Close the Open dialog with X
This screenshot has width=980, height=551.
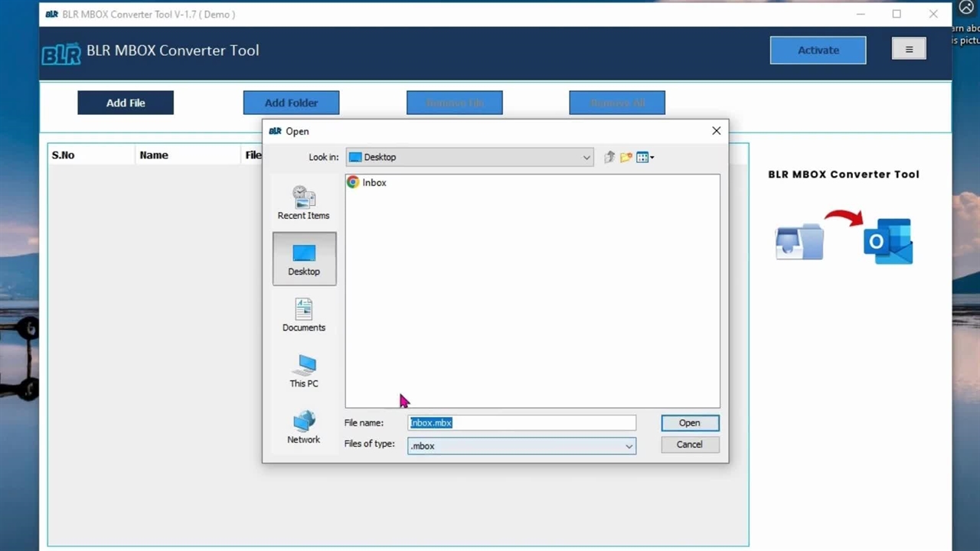click(x=716, y=131)
